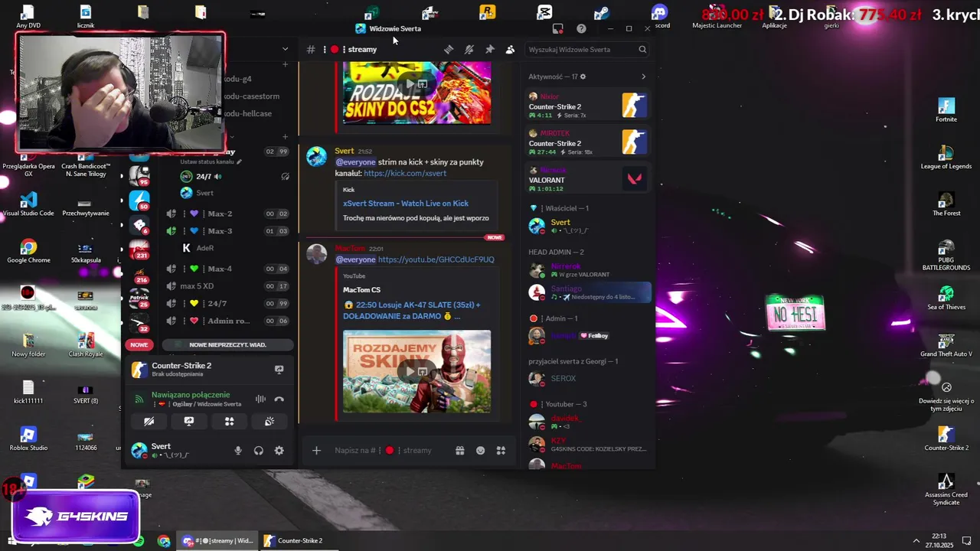The height and width of the screenshot is (551, 980).
Task: Open the youtu.be/GHCCdUcF9UQ link
Action: pos(436,259)
